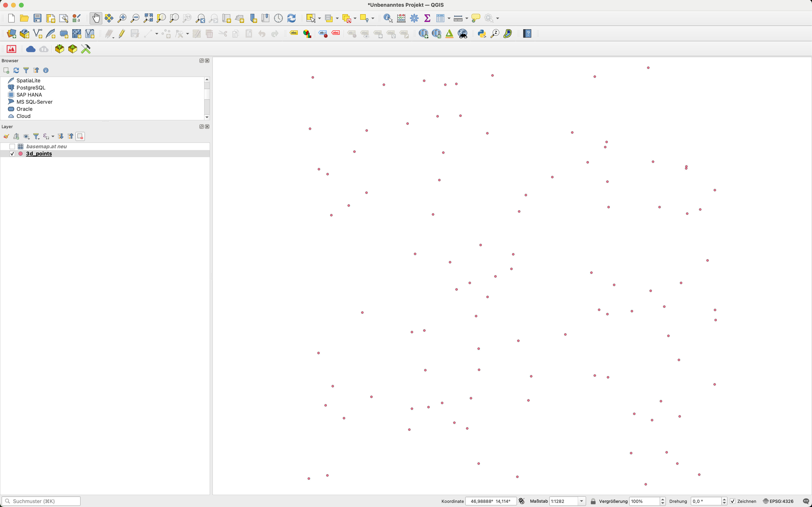Click the Suchmuster locator search field
The height and width of the screenshot is (507, 812).
[41, 501]
